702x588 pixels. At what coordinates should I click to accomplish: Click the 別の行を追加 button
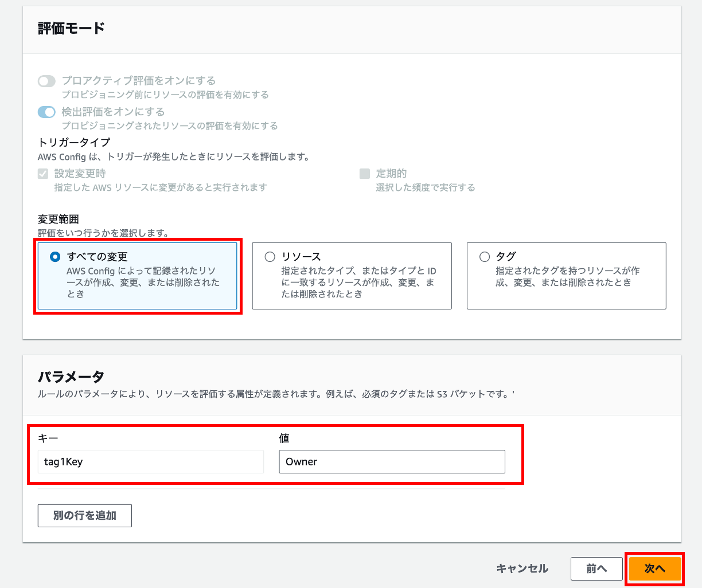pyautogui.click(x=85, y=515)
